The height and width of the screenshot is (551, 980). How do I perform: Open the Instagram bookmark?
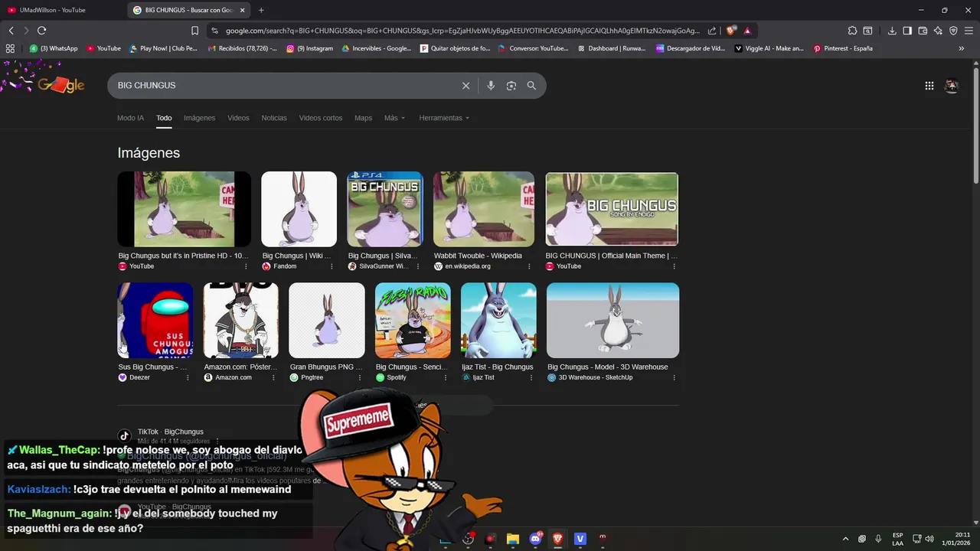[310, 48]
